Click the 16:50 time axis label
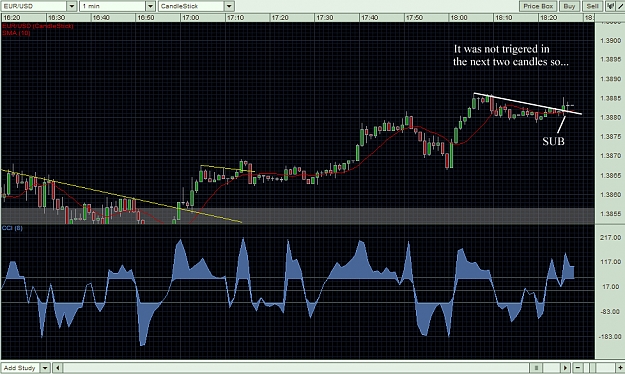 point(145,18)
